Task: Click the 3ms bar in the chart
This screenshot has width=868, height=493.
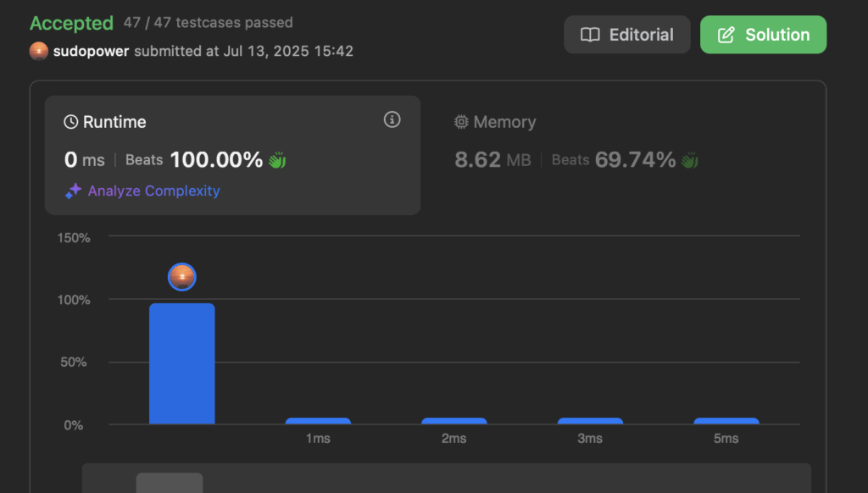Action: [x=590, y=421]
